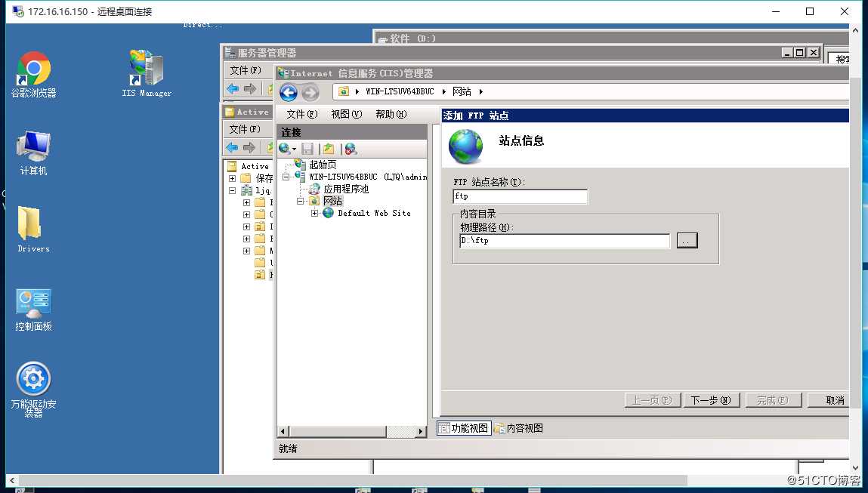Select Default Web Site in the tree
Image resolution: width=868 pixels, height=493 pixels.
[x=374, y=213]
